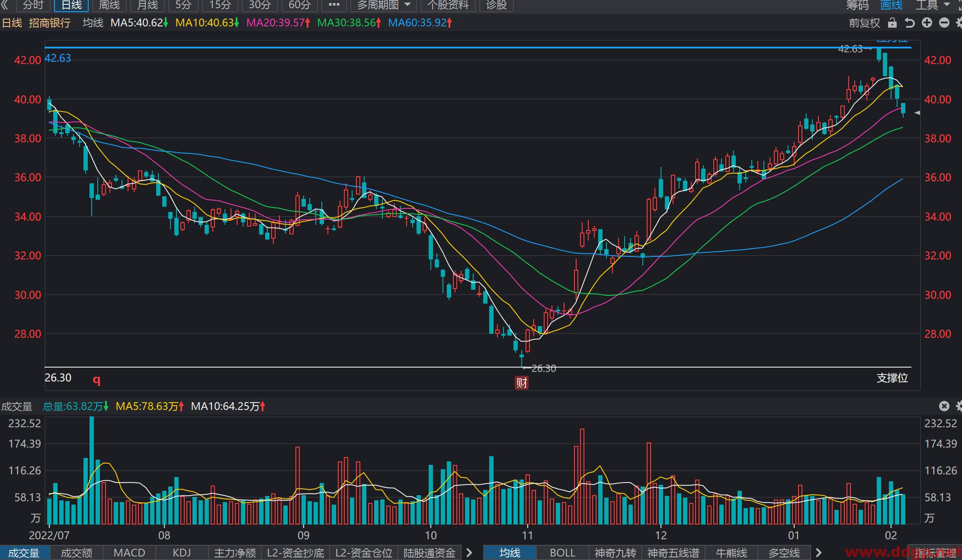
Task: Expand more main-chart indicators after 多空线
Action: pyautogui.click(x=818, y=553)
